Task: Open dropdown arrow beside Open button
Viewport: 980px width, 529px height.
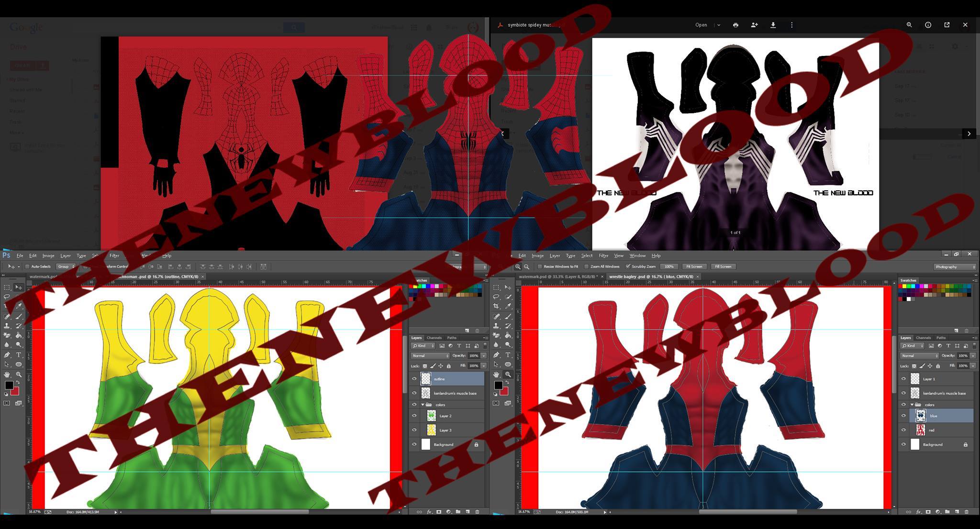Action: [719, 25]
